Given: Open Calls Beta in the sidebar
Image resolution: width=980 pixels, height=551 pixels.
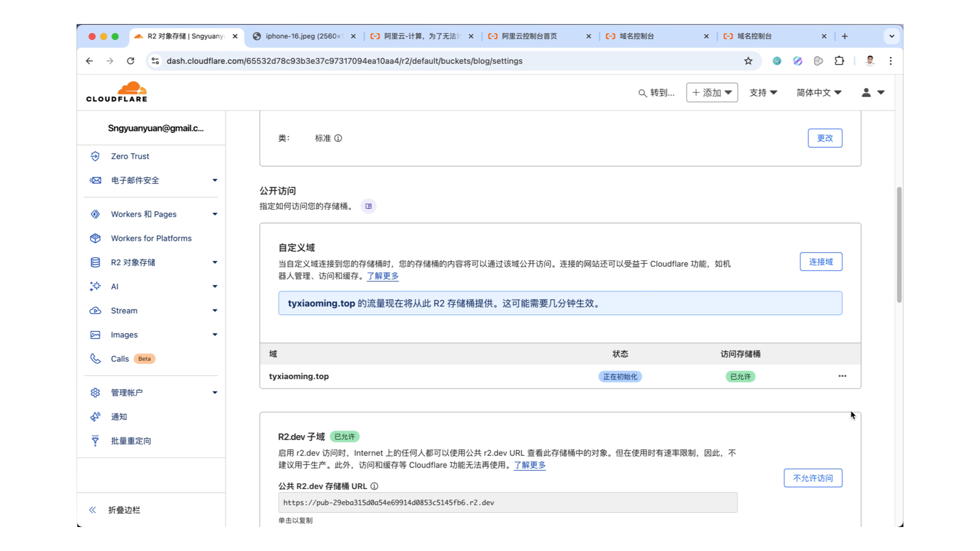Looking at the screenshot, I should [120, 359].
